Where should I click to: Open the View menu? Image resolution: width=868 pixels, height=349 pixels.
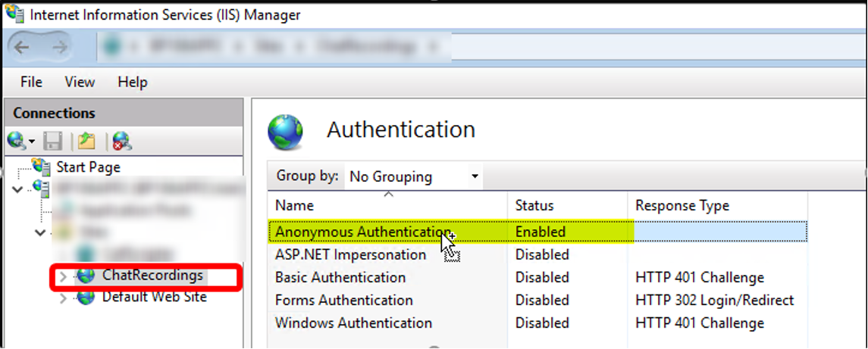[x=80, y=83]
